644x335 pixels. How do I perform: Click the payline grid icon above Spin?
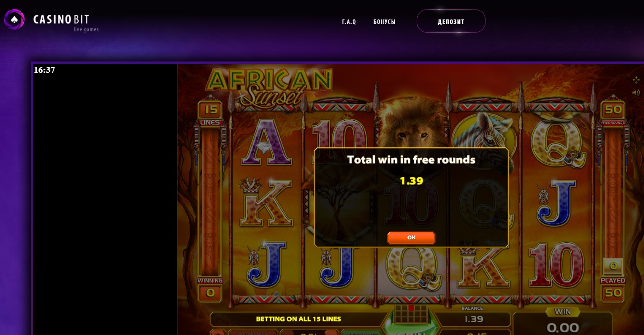click(411, 314)
